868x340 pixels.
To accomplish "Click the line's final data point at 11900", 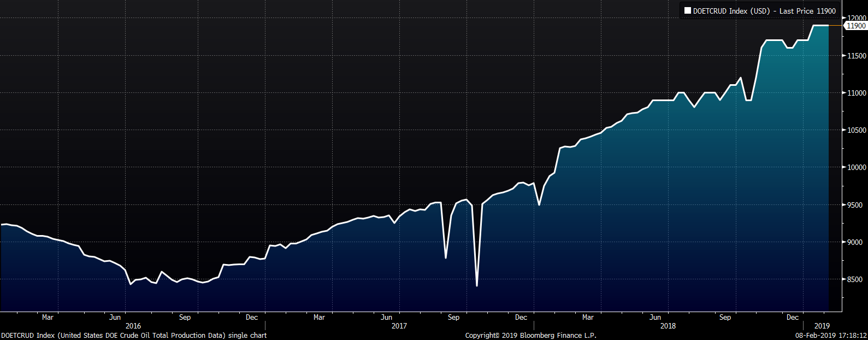I will 828,26.
